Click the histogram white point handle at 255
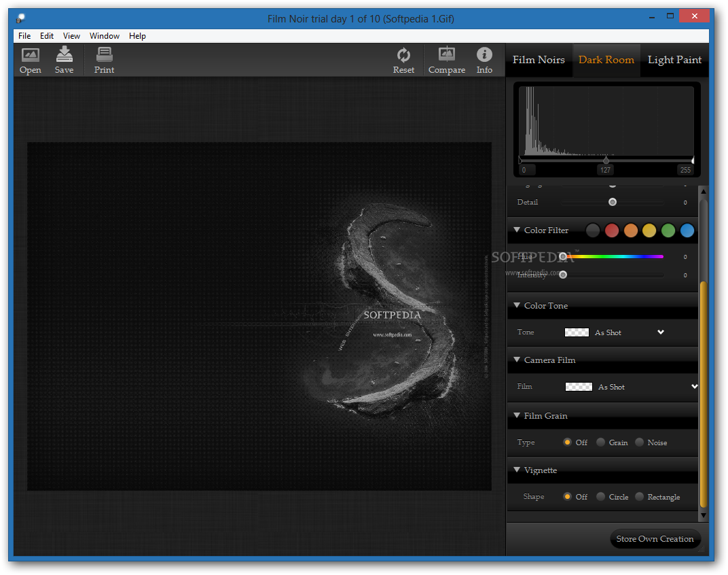The width and height of the screenshot is (728, 575). click(692, 160)
